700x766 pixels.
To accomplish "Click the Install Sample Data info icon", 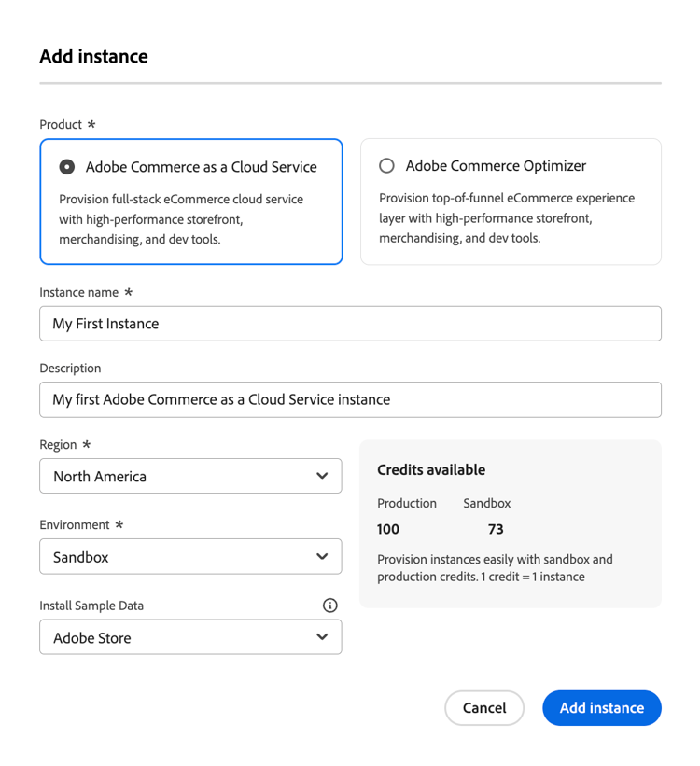I will tap(330, 606).
